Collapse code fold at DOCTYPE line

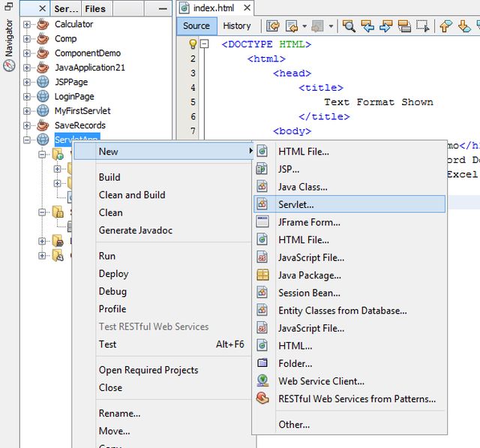(x=204, y=44)
